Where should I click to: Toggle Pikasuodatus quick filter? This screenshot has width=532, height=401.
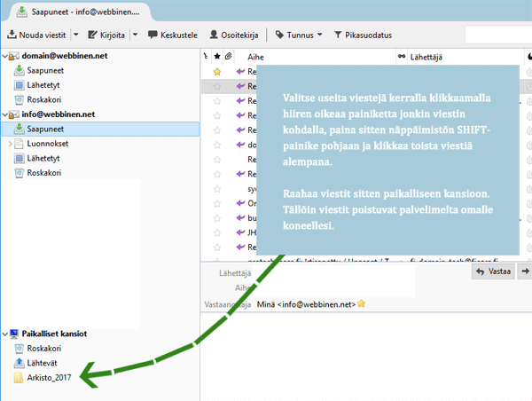pos(363,35)
